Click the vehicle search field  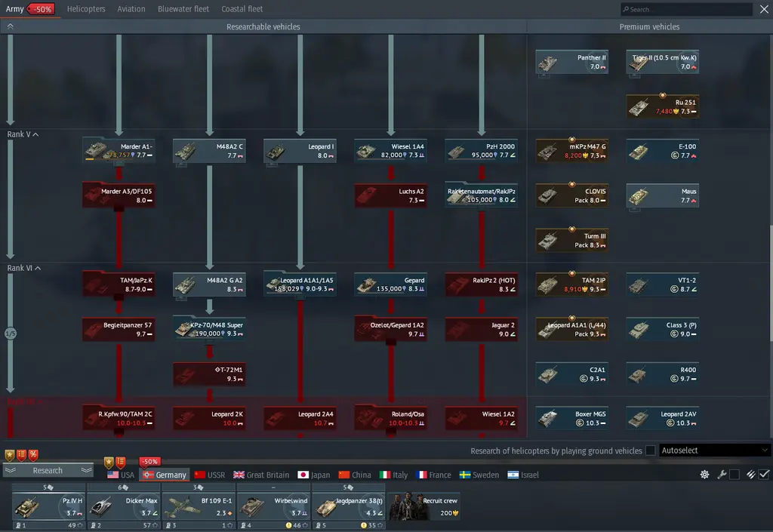point(687,10)
